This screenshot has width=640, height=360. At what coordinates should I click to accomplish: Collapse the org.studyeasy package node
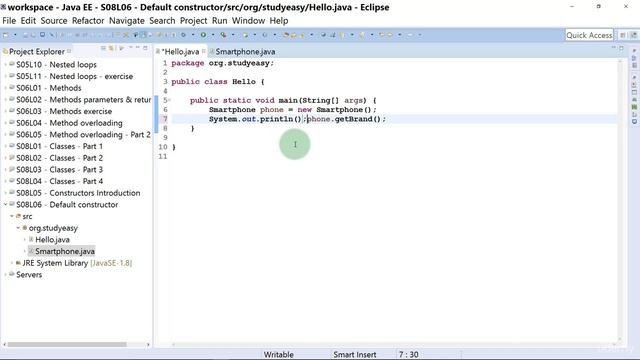pyautogui.click(x=18, y=228)
